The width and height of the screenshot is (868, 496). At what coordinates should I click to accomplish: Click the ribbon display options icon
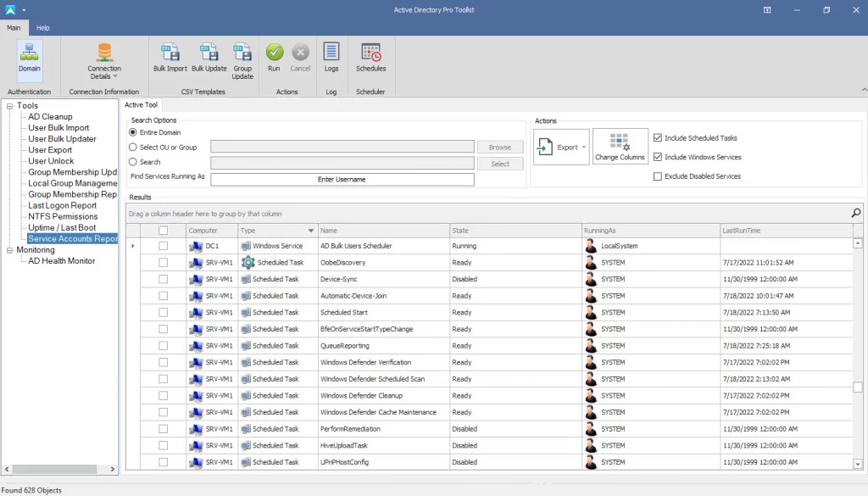767,10
